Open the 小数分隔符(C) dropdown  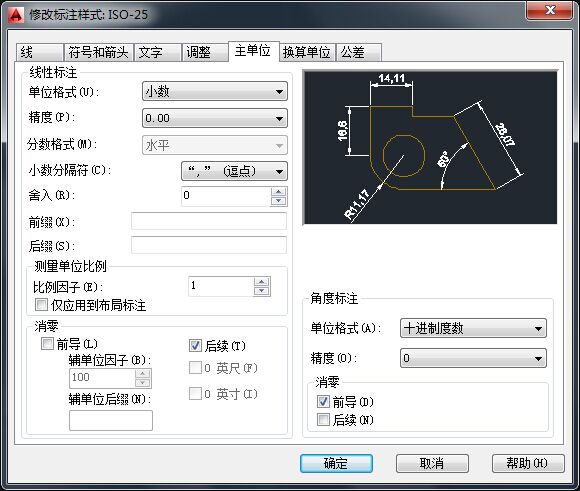(x=234, y=171)
